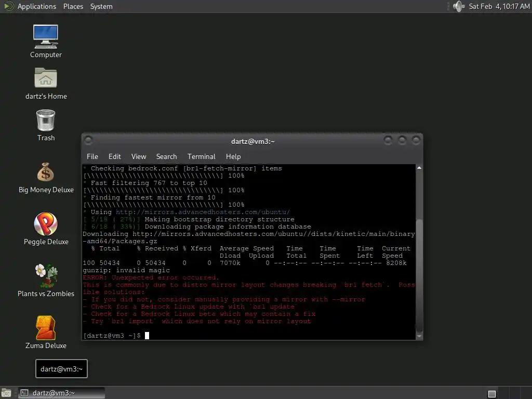532x399 pixels.
Task: Maximize the terminal window
Action: point(402,140)
